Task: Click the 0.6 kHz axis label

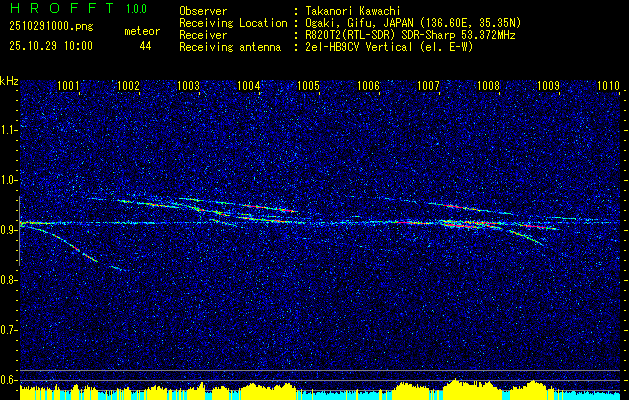Action: 8,380
